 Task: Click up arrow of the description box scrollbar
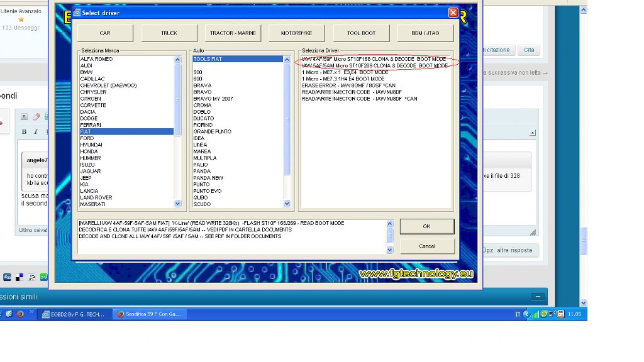(x=390, y=224)
